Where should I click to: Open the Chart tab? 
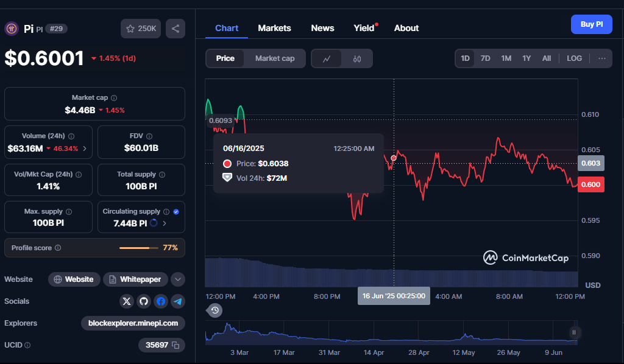click(x=227, y=28)
